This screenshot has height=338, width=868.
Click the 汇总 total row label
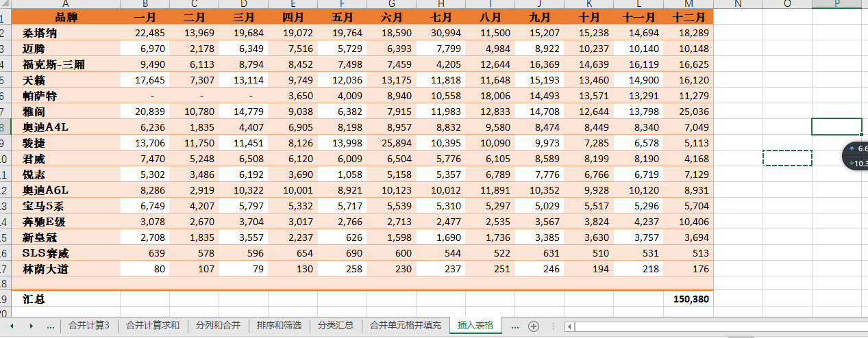click(x=66, y=299)
